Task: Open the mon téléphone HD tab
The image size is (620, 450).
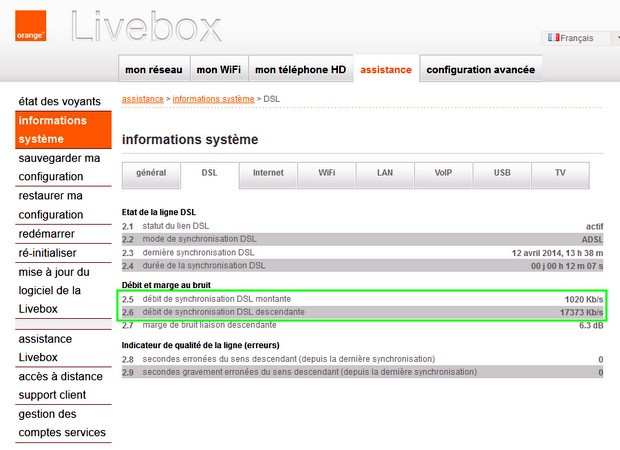Action: [x=301, y=69]
